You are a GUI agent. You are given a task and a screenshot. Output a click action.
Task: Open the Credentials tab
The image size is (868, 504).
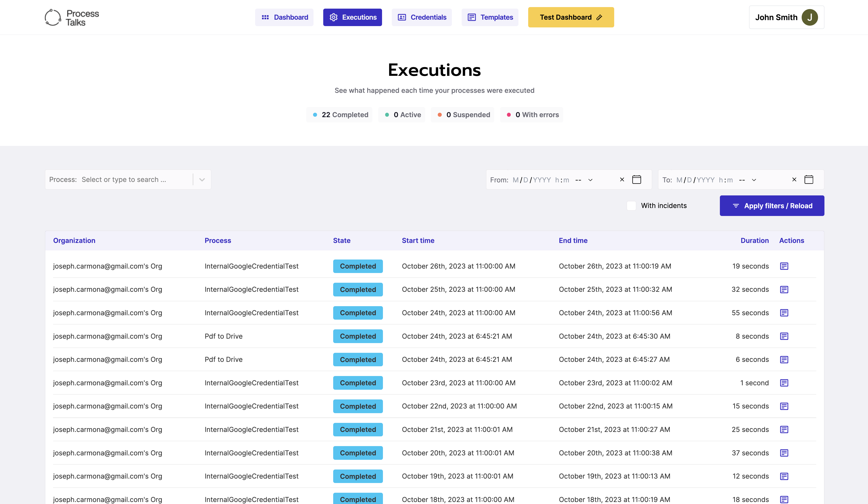coord(422,17)
